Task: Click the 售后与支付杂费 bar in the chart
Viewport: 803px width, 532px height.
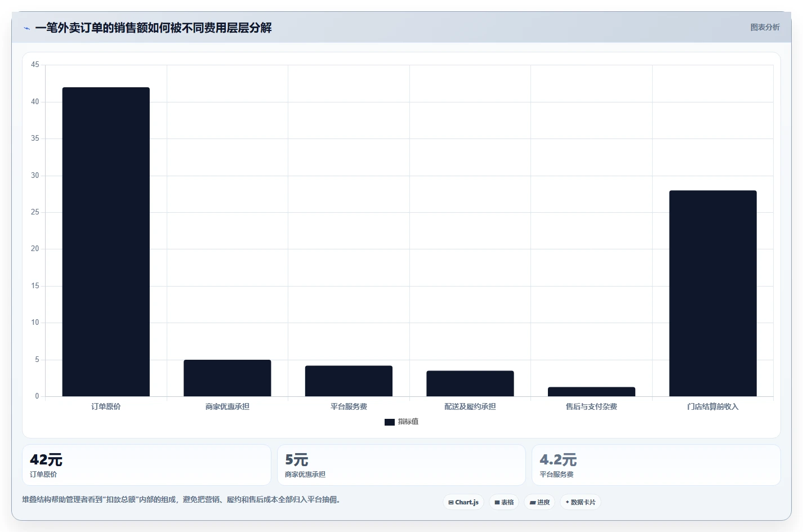Action: tap(591, 392)
